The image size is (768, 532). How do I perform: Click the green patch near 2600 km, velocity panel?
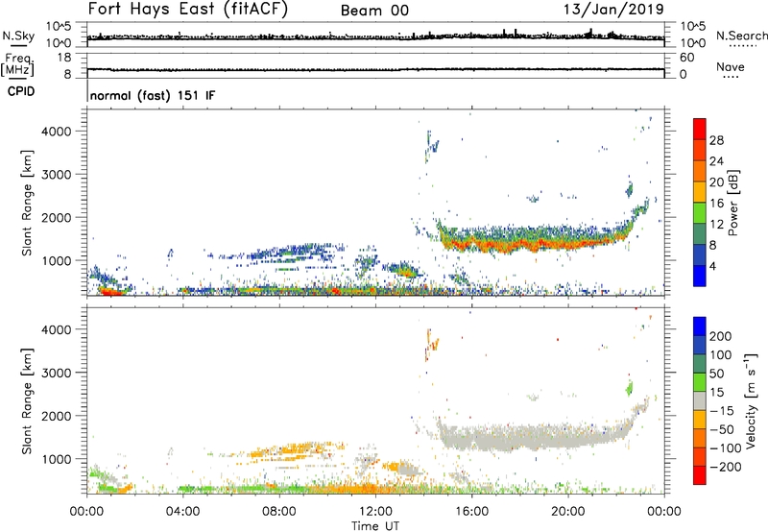pyautogui.click(x=630, y=388)
